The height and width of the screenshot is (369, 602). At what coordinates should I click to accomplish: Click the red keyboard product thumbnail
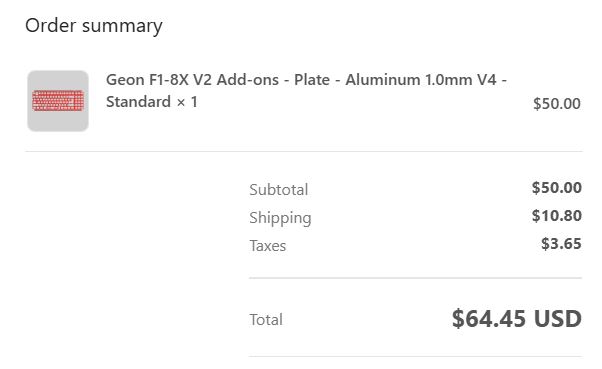pos(58,101)
